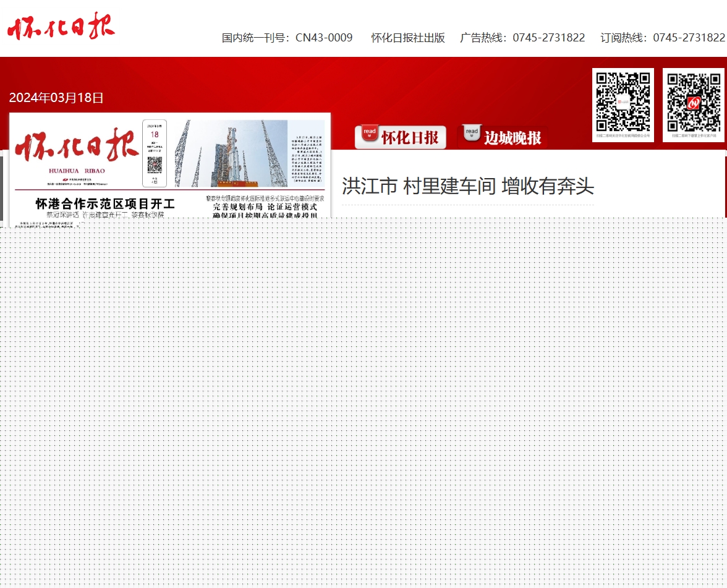This screenshot has height=588, width=727.
Task: Switch to the 边城晚报 tab
Action: tap(503, 137)
